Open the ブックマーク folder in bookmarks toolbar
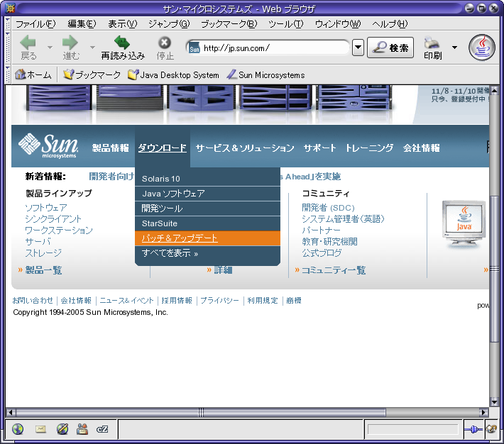The width and height of the screenshot is (504, 444). point(92,75)
